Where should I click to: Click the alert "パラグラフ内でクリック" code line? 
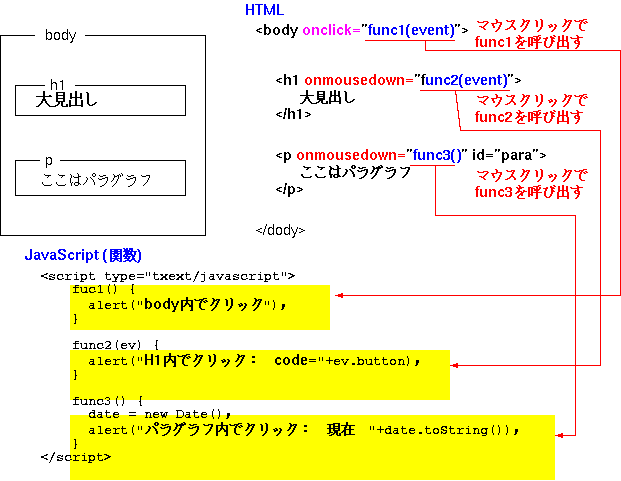tap(303, 430)
